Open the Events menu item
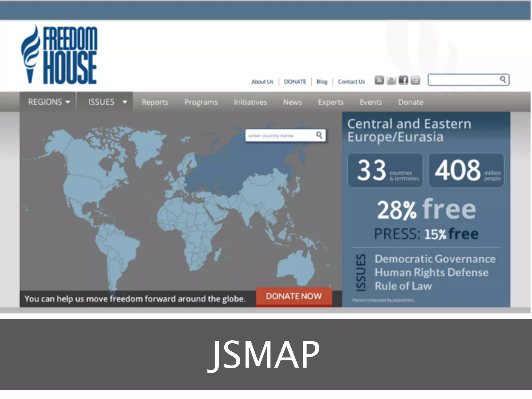Image resolution: width=532 pixels, height=399 pixels. [371, 102]
